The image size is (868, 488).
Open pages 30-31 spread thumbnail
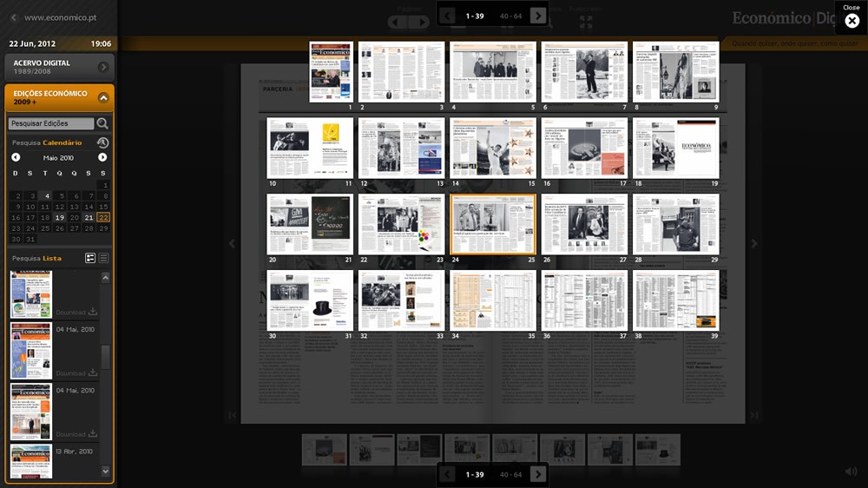310,300
